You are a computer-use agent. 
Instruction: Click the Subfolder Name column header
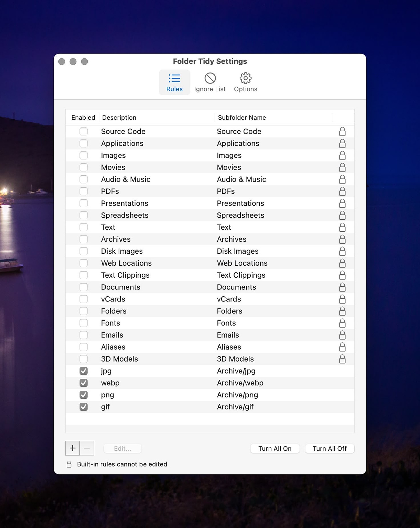pos(241,117)
